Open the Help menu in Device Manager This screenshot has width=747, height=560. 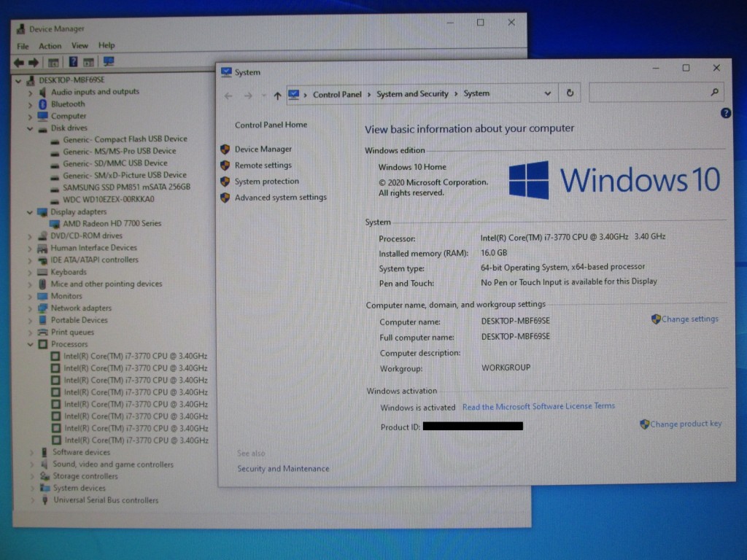point(107,45)
